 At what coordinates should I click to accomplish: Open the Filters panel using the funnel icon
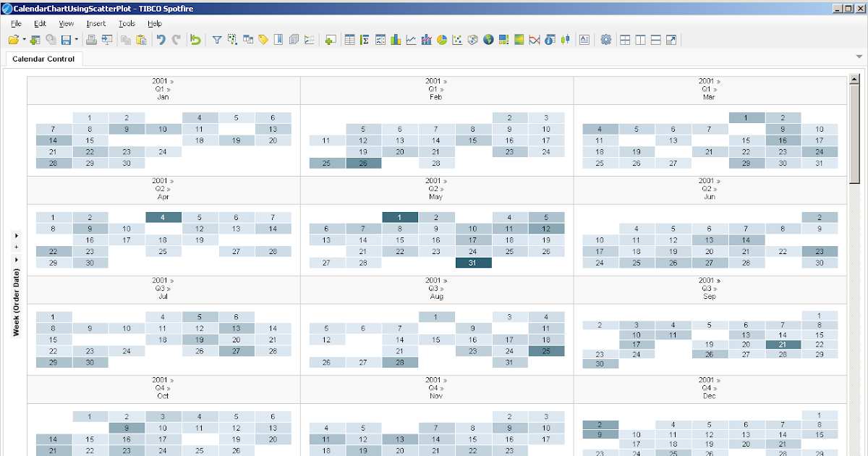(216, 40)
